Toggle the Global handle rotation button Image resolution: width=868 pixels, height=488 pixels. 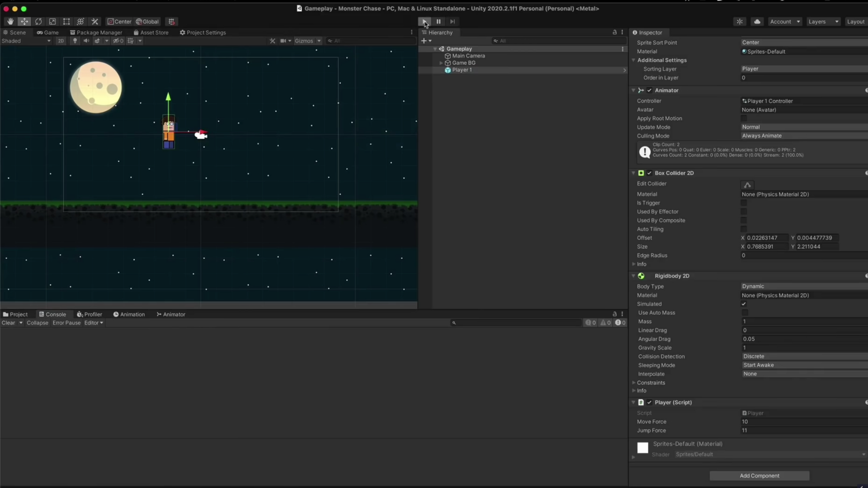[147, 22]
